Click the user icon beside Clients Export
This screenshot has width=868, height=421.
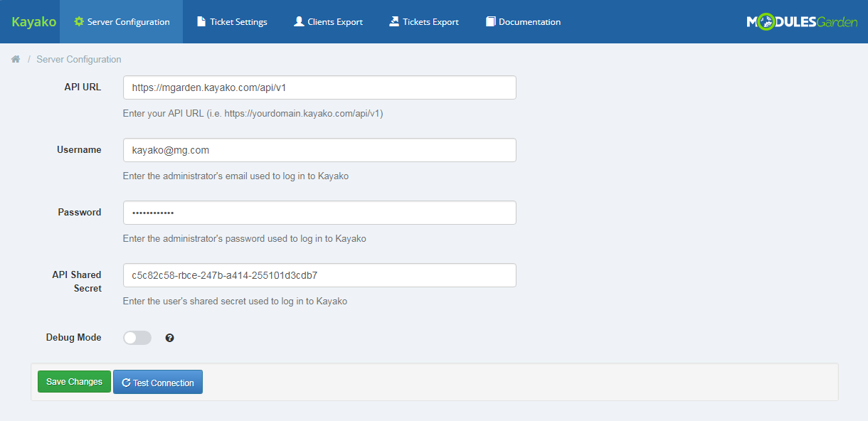coord(299,21)
